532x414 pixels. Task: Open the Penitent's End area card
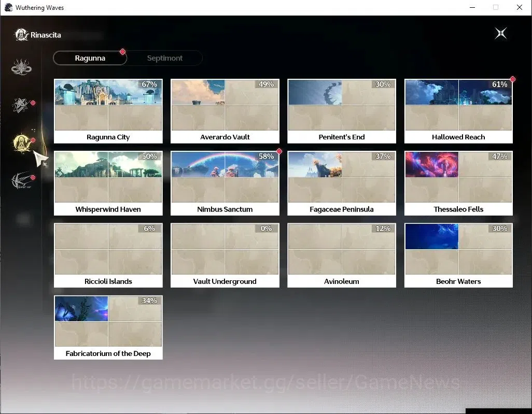coord(342,111)
